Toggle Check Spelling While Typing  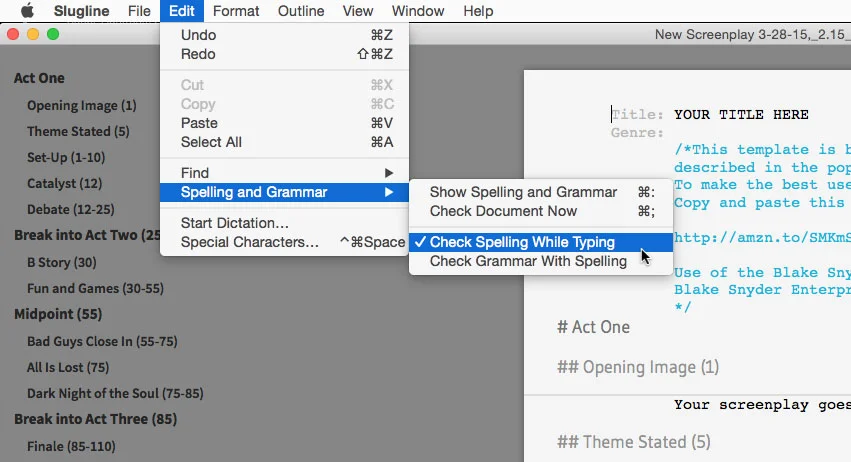pyautogui.click(x=541, y=242)
